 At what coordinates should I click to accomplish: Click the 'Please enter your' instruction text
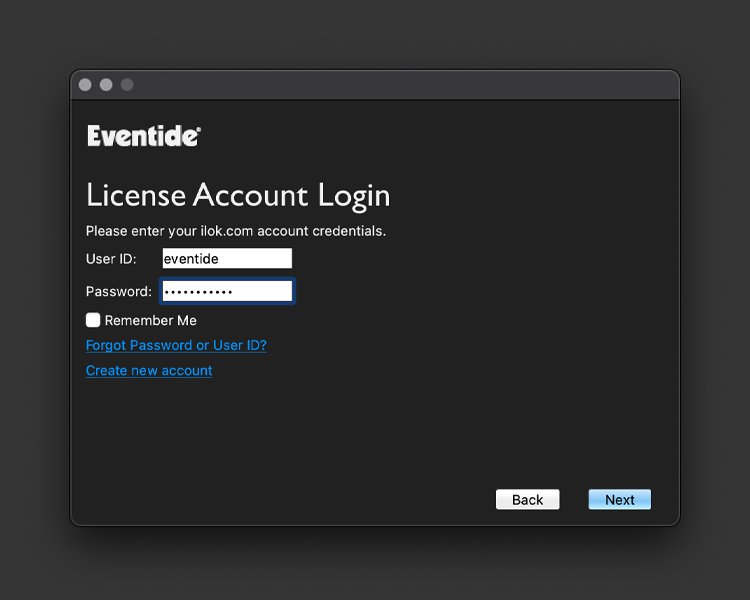pos(125,231)
